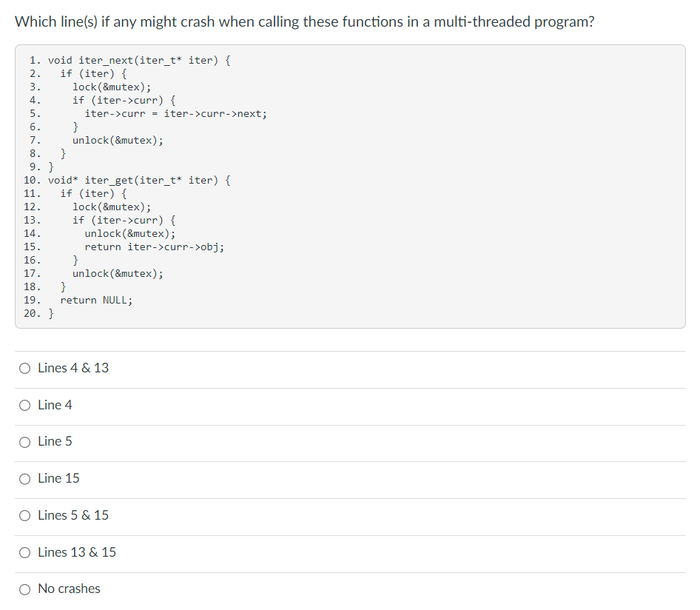This screenshot has height=610, width=700.
Task: Select the "Line 4" answer option
Action: 24,405
